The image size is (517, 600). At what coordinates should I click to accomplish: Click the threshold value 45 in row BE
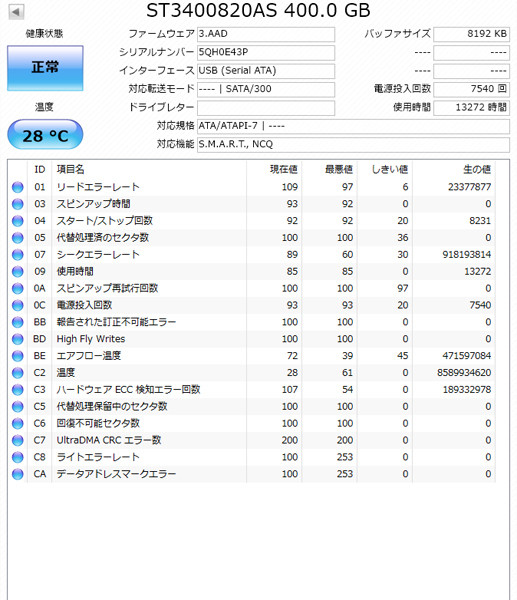[x=403, y=356]
